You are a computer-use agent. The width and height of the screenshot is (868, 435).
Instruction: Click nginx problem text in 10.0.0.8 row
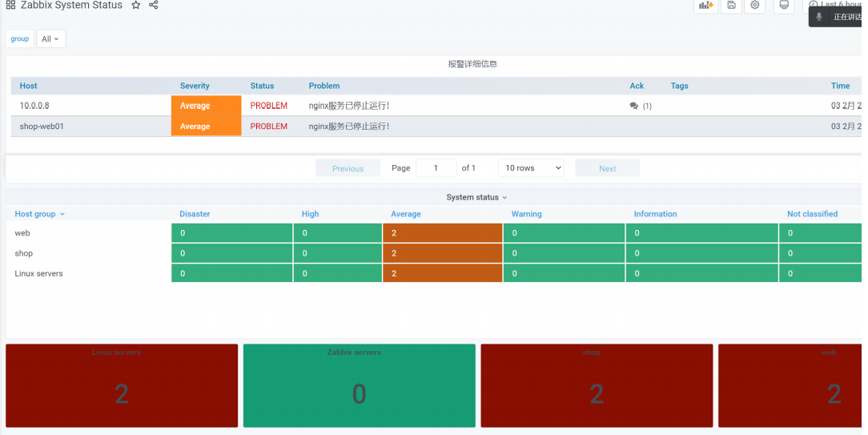pyautogui.click(x=349, y=106)
